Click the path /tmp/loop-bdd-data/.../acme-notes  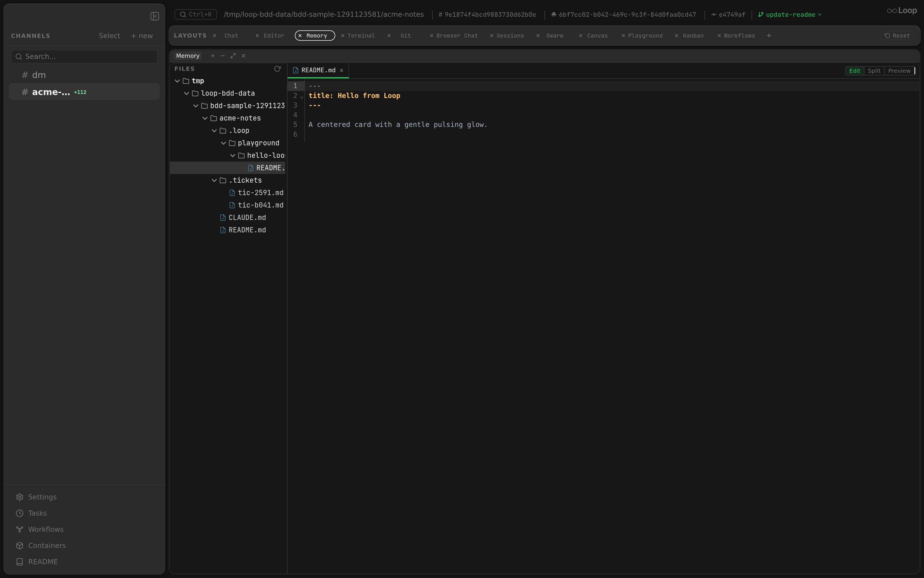pyautogui.click(x=324, y=14)
